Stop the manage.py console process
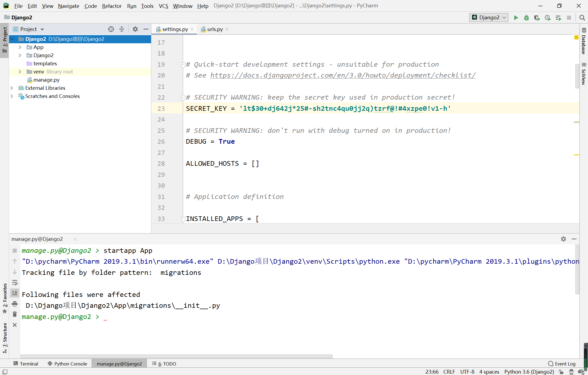 coord(15,250)
